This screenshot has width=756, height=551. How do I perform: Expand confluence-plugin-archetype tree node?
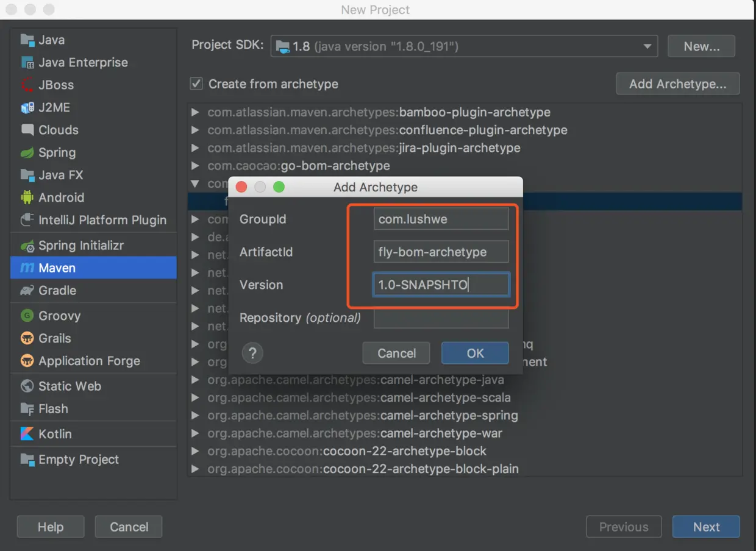point(195,130)
